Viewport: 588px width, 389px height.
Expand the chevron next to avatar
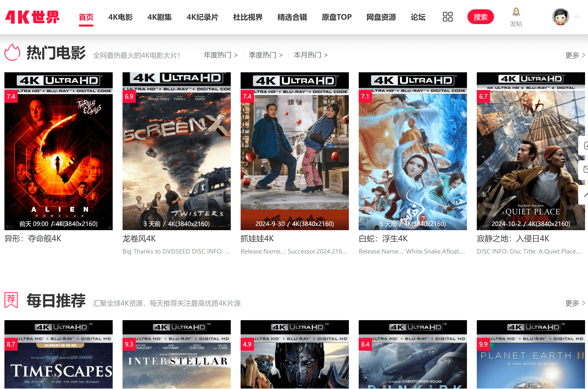tap(577, 17)
